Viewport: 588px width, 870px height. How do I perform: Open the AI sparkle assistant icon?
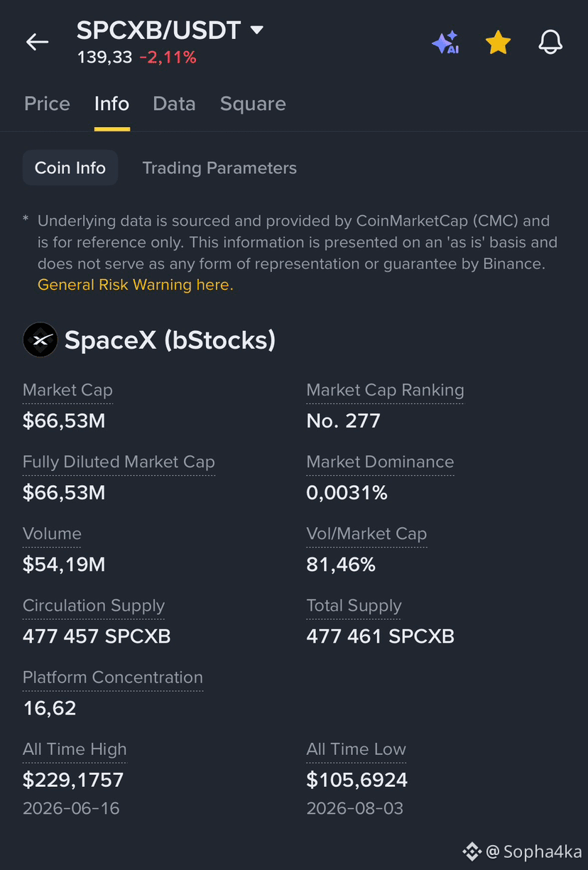[445, 43]
